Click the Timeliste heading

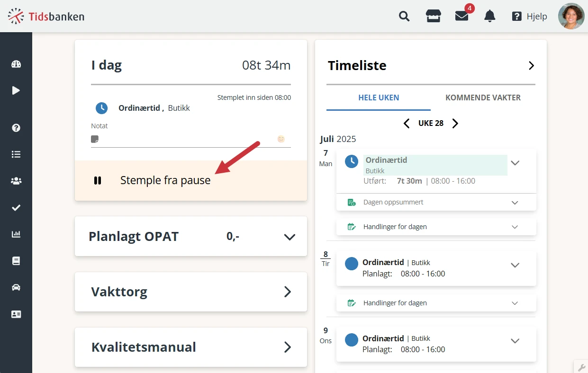357,65
